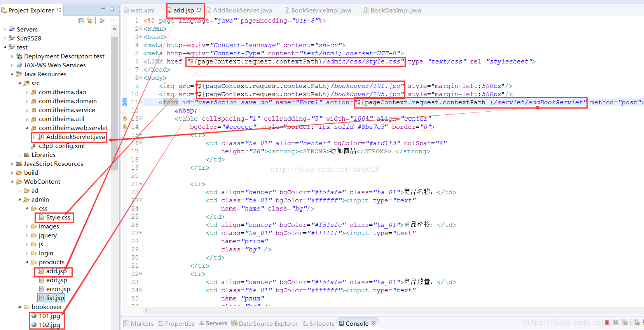644x330 pixels.
Task: Click Project Explorer scrollbar up arrow
Action: click(114, 29)
